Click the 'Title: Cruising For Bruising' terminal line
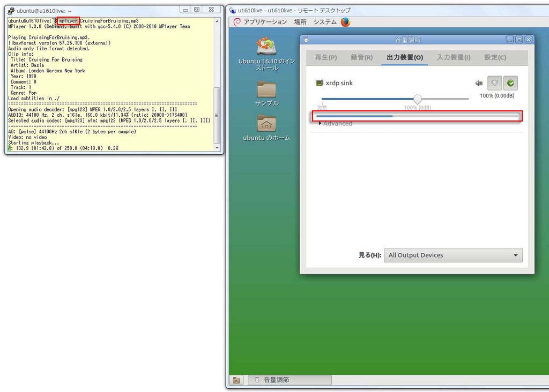 tap(47, 60)
